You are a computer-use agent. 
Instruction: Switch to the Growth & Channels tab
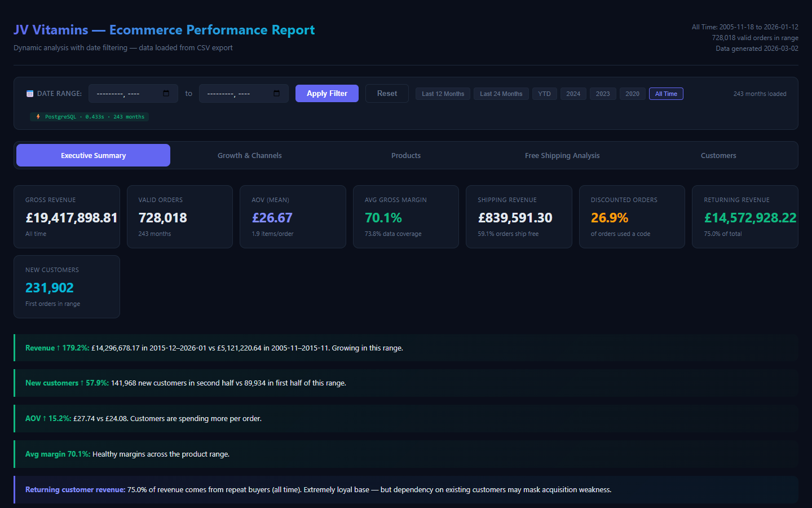[249, 155]
